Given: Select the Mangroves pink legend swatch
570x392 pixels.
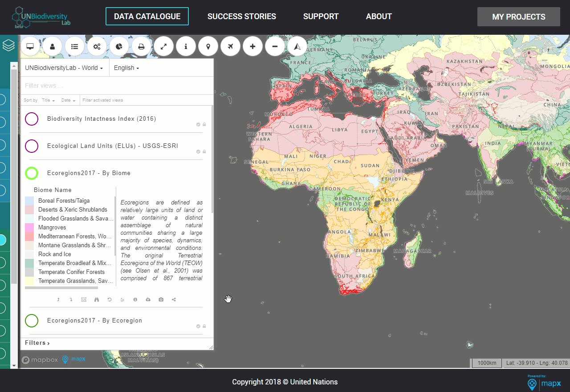Looking at the screenshot, I should 29,228.
